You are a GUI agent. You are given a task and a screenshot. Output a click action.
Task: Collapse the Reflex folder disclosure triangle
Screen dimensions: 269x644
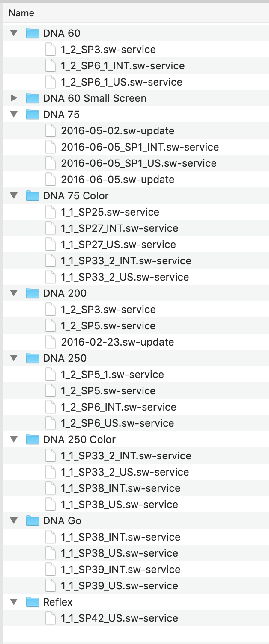[14, 602]
